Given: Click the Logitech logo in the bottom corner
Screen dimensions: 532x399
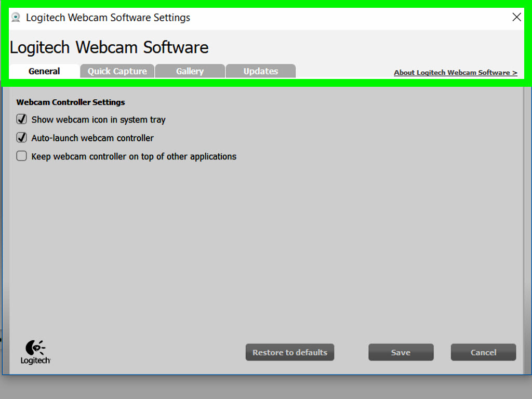Looking at the screenshot, I should coord(35,352).
